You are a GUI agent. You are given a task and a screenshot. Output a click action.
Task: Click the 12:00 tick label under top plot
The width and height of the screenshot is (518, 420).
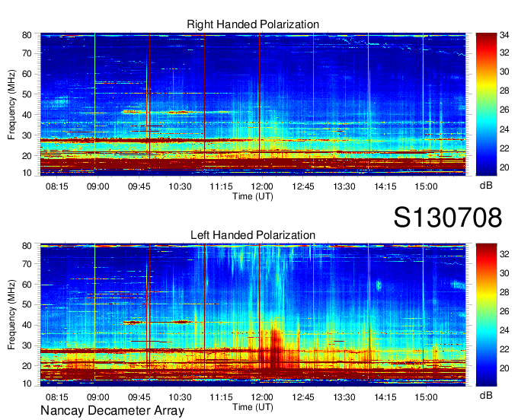tap(262, 186)
